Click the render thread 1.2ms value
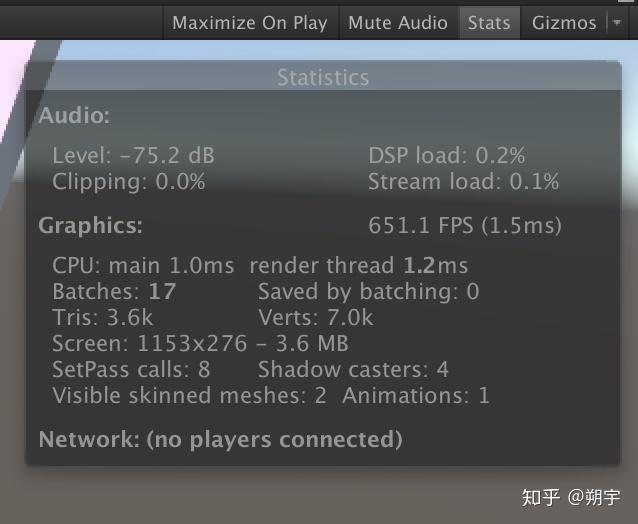This screenshot has width=638, height=524. click(359, 265)
